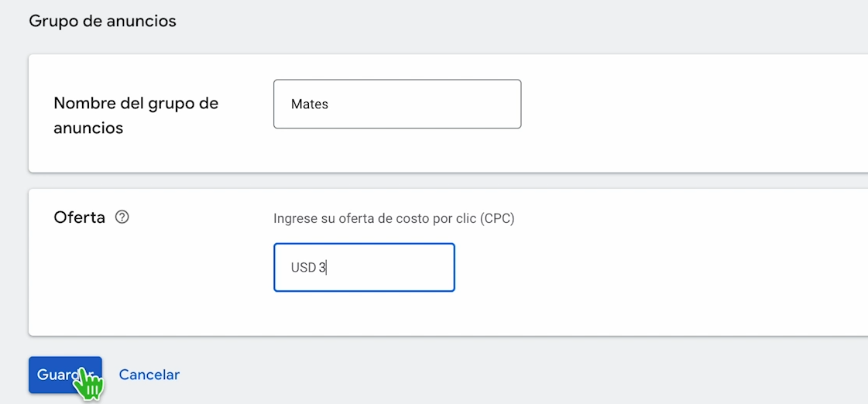868x404 pixels.
Task: Place cursor after the 3 in bid field
Action: (328, 268)
